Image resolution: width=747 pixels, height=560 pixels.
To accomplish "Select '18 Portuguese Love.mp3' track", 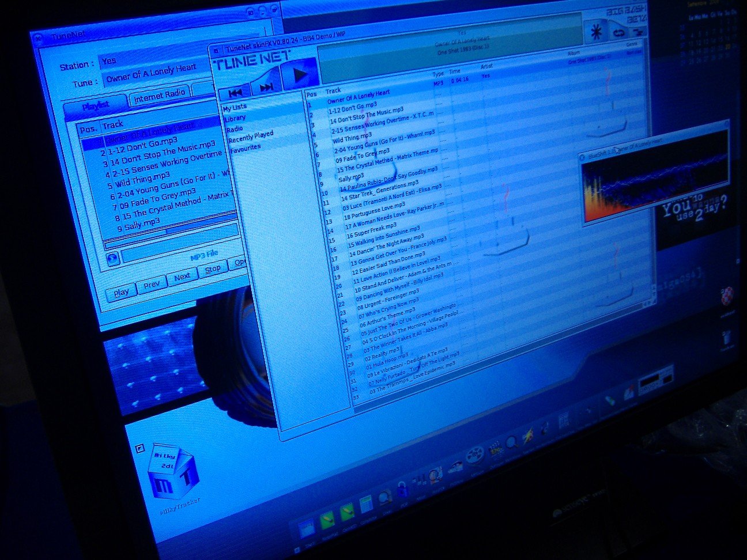I will pos(375,211).
